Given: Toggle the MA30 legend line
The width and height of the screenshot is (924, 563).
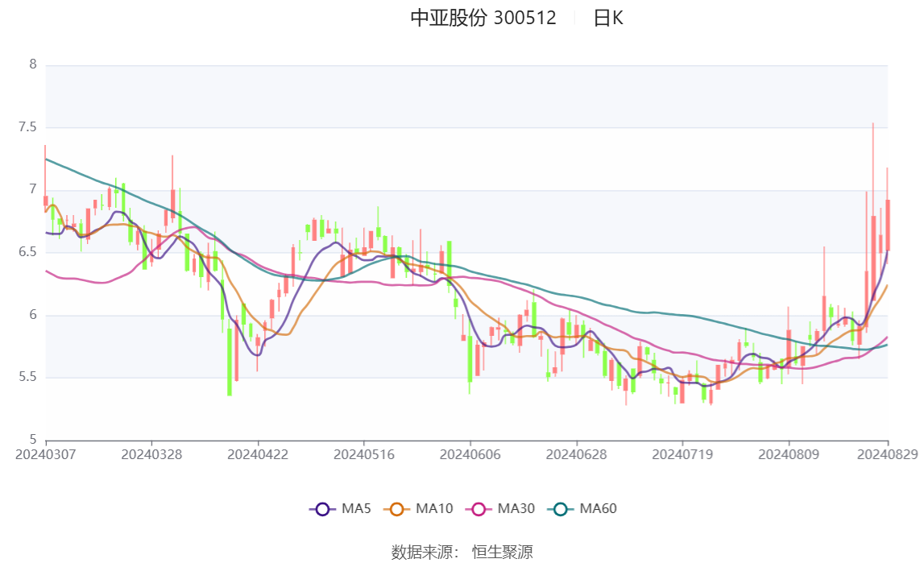Looking at the screenshot, I should point(500,509).
